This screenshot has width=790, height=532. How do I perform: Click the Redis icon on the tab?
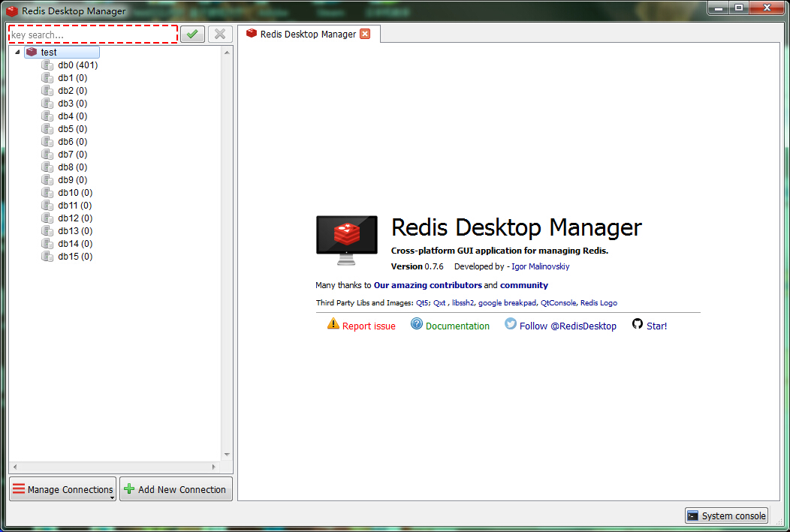(x=252, y=33)
